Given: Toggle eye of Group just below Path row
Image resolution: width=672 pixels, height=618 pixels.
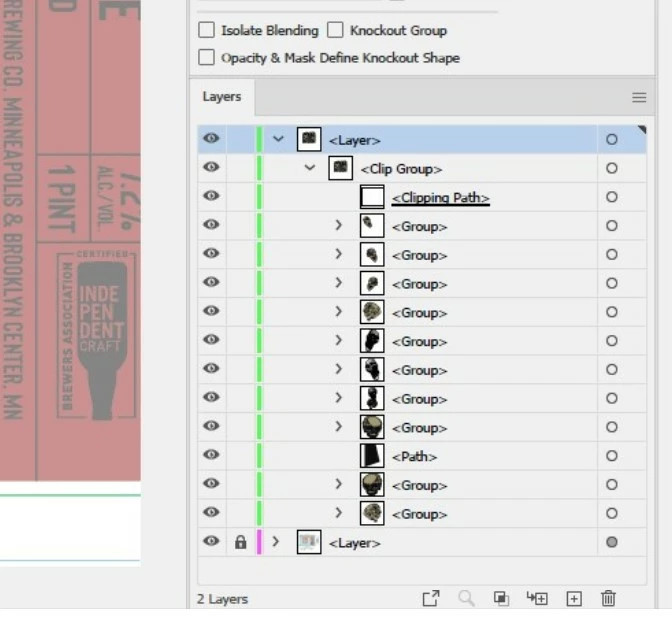Looking at the screenshot, I should [211, 483].
